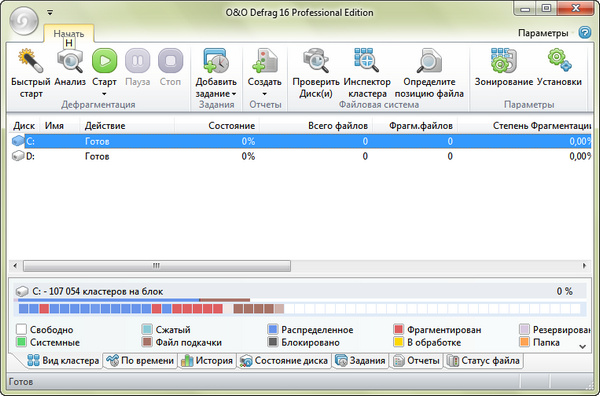Open the quick access toolbar customize arrow
Viewport: 600px width, 396px height.
tap(50, 13)
